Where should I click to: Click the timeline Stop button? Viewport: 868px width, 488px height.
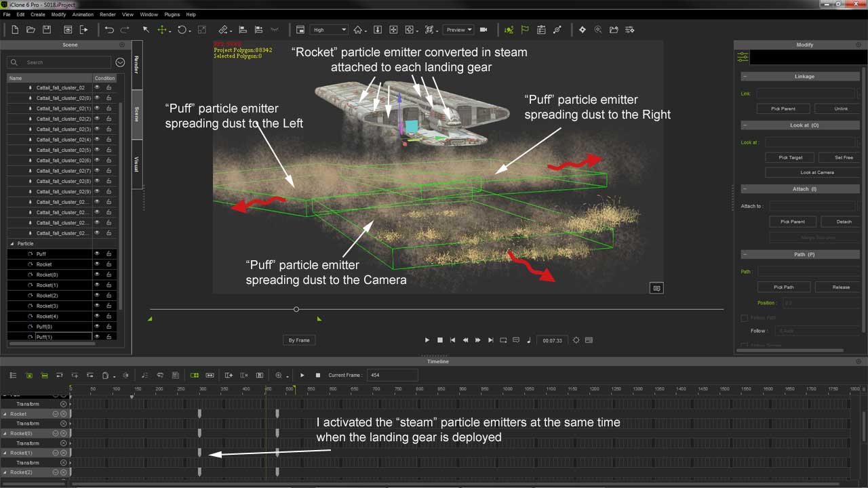click(317, 375)
